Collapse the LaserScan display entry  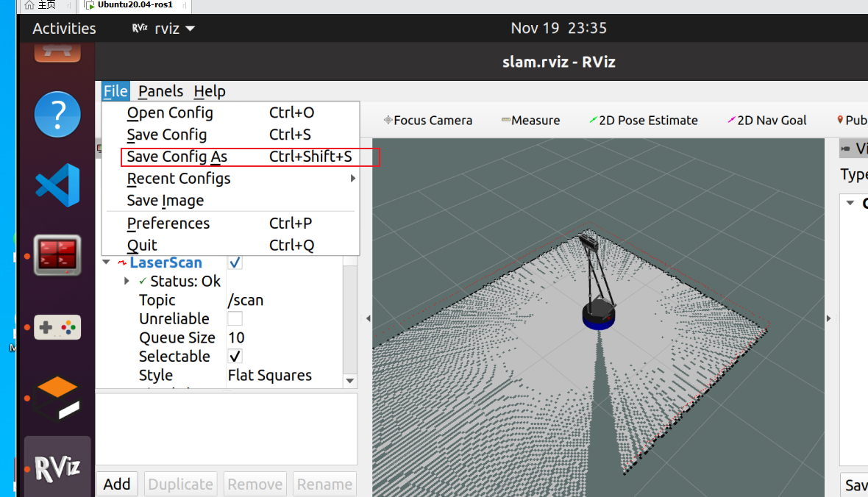pyautogui.click(x=107, y=262)
